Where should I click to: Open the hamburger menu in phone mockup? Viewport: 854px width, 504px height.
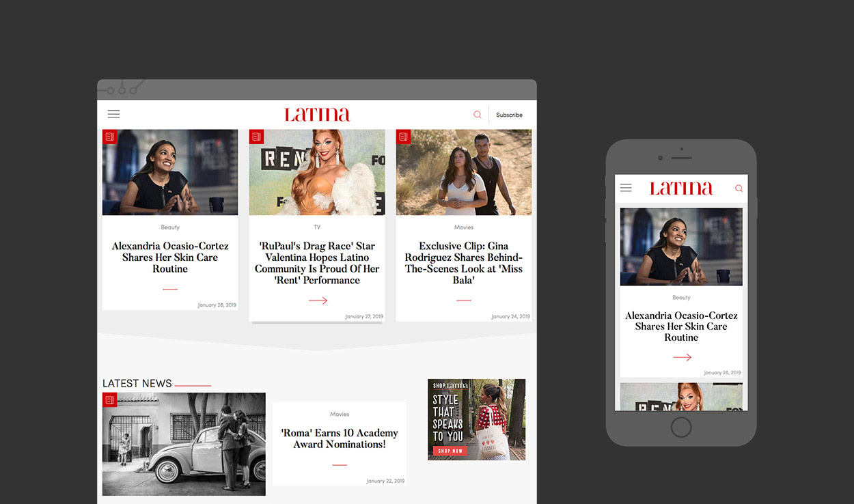(x=626, y=188)
